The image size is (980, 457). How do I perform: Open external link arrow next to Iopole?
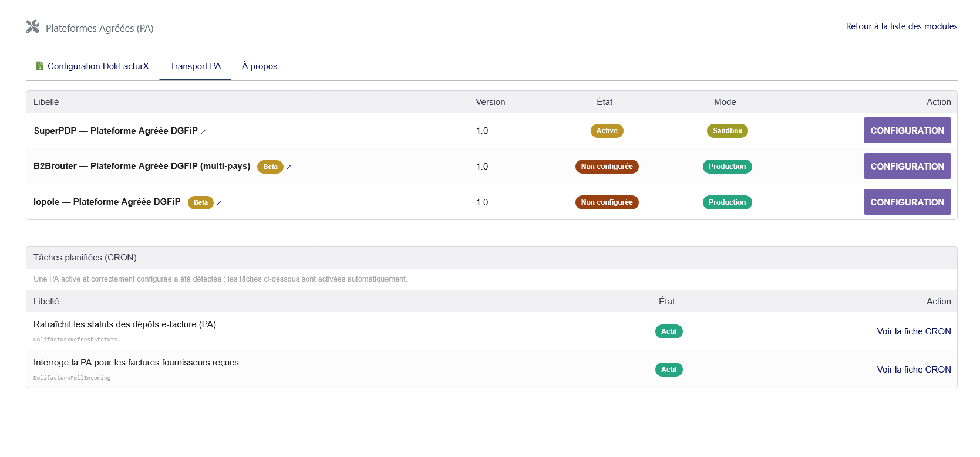tap(219, 203)
